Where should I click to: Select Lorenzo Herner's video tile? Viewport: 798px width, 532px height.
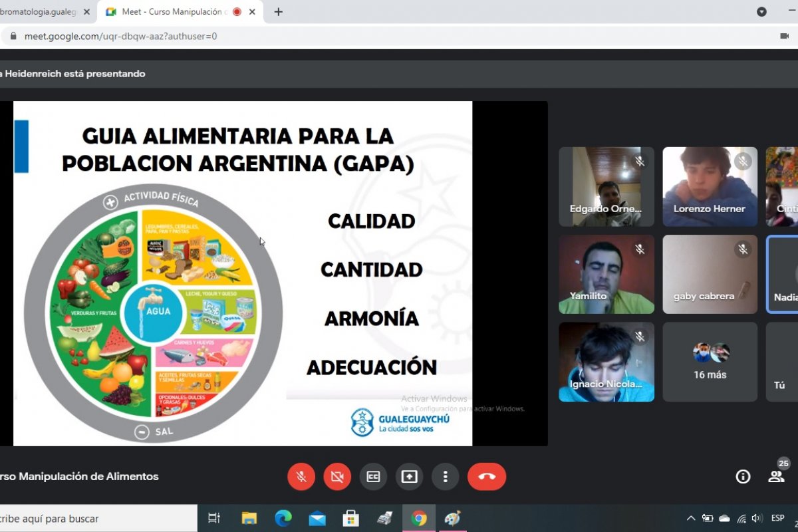click(710, 187)
